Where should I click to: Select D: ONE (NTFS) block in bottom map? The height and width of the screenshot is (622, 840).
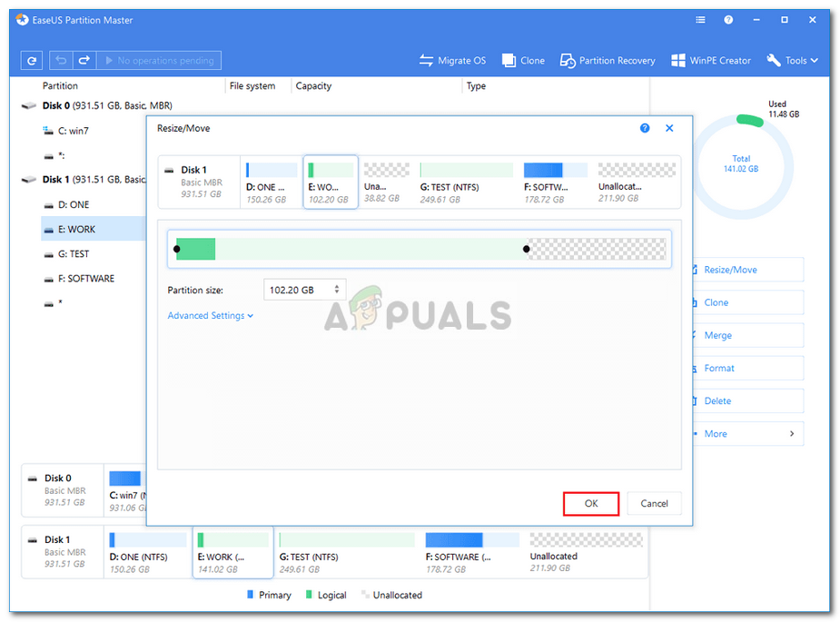pyautogui.click(x=147, y=552)
